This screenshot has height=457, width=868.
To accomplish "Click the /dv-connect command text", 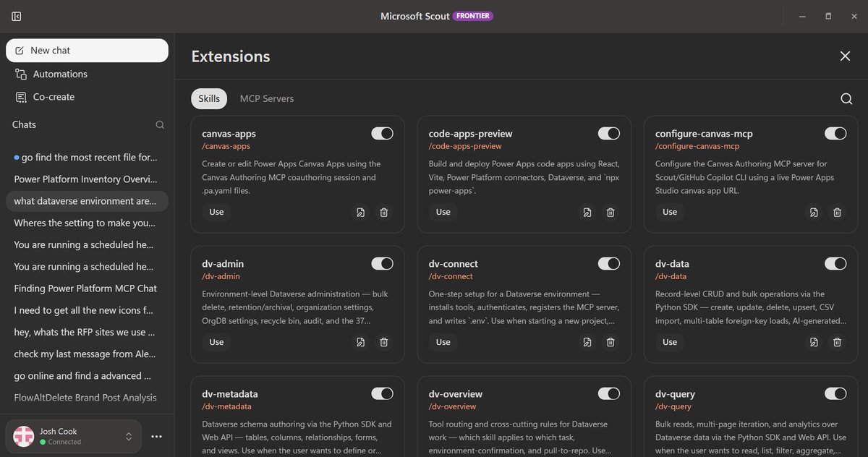I will tap(451, 276).
